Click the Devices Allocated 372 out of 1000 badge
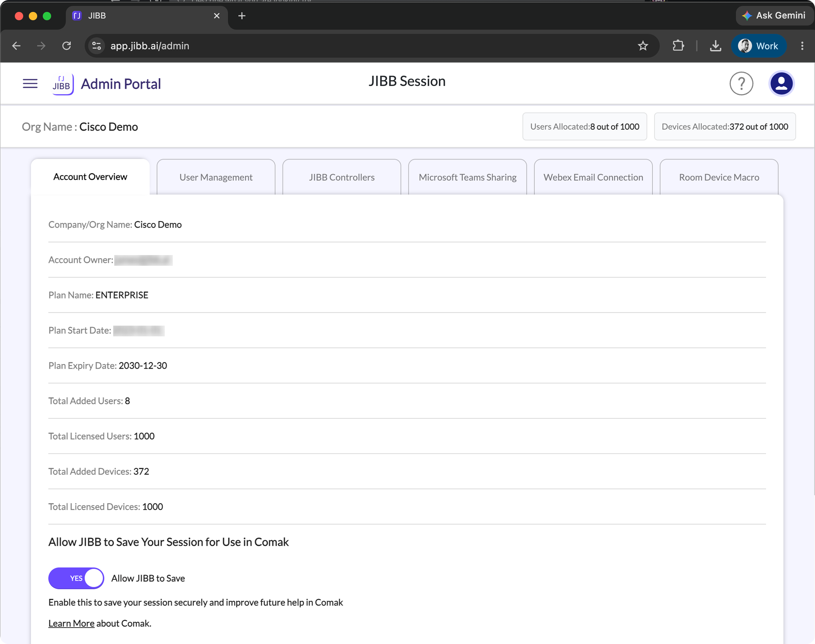The height and width of the screenshot is (644, 815). click(725, 127)
